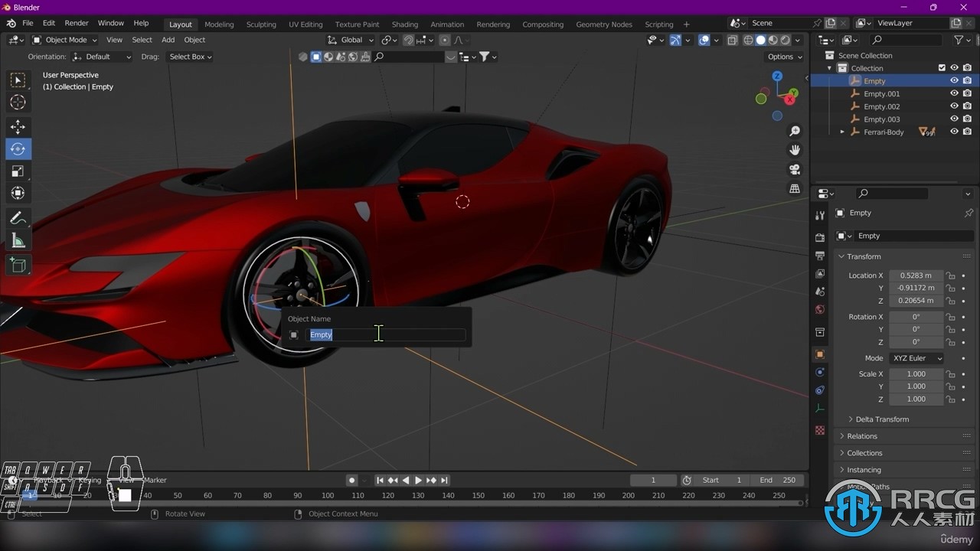980x551 pixels.
Task: Hide Ferrari-Body via eye icon
Action: click(x=954, y=132)
